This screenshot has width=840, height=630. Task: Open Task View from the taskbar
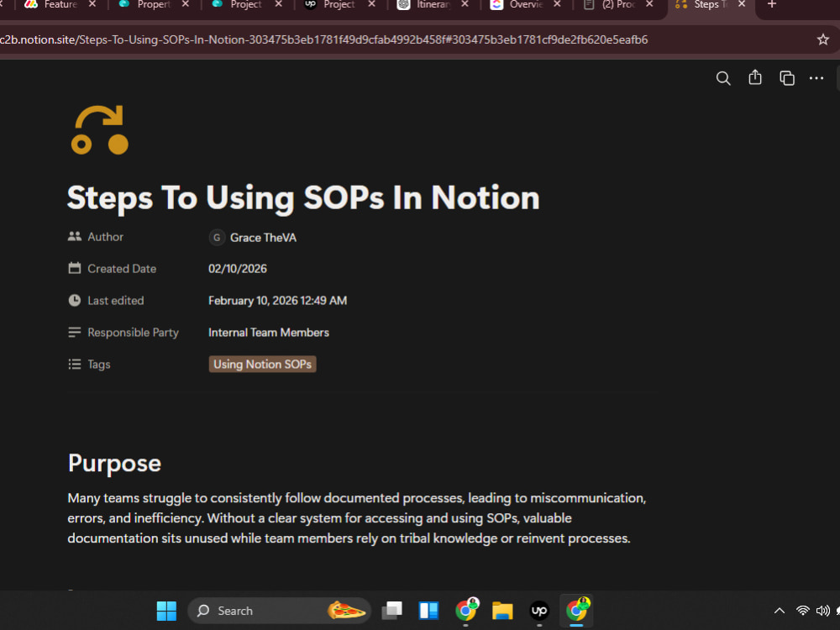[391, 611]
